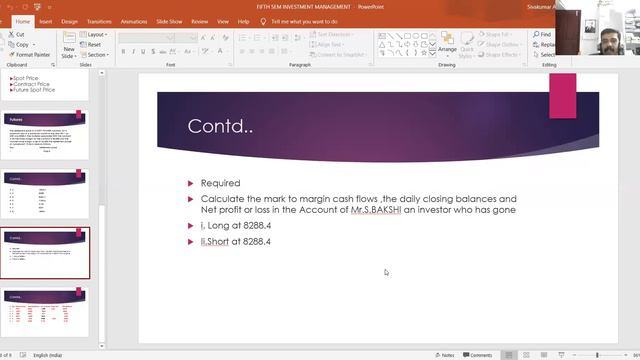Click the Reset slide icon
The width and height of the screenshot is (640, 360).
pyautogui.click(x=83, y=44)
